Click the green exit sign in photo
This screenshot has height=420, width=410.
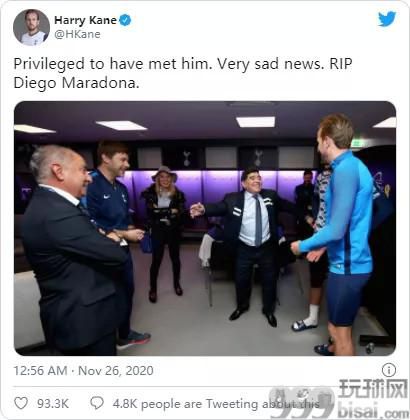(x=357, y=144)
